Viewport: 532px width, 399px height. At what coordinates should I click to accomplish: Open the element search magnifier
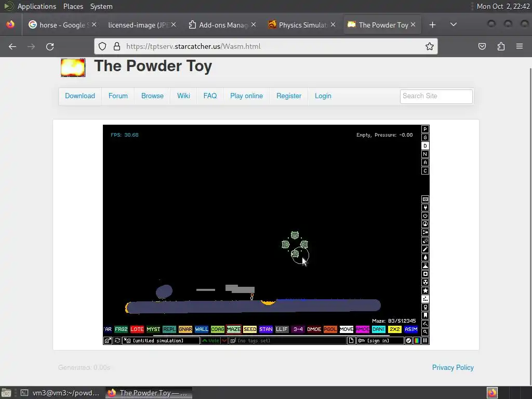tap(425, 332)
